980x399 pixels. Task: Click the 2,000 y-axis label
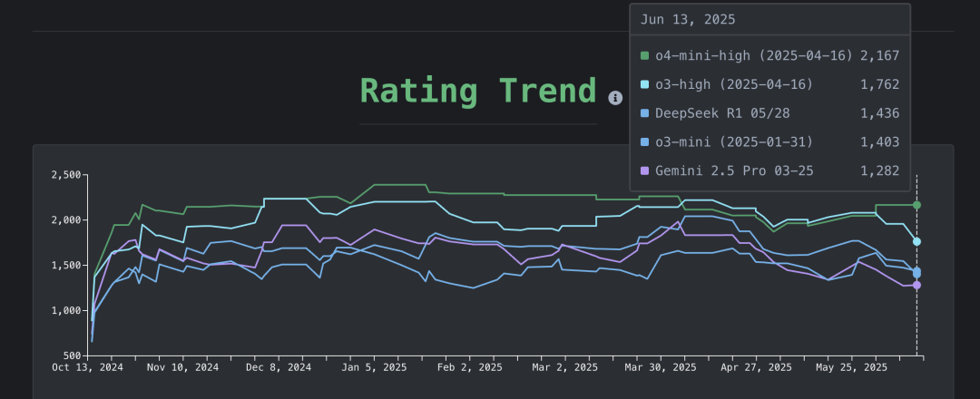66,219
